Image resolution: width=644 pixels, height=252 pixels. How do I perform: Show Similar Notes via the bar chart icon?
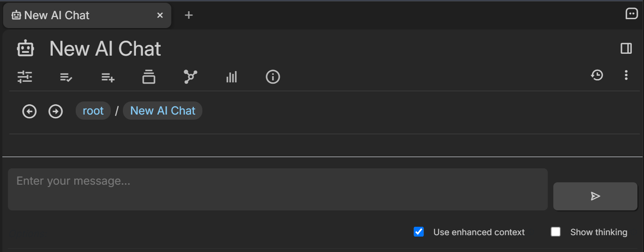(x=231, y=77)
